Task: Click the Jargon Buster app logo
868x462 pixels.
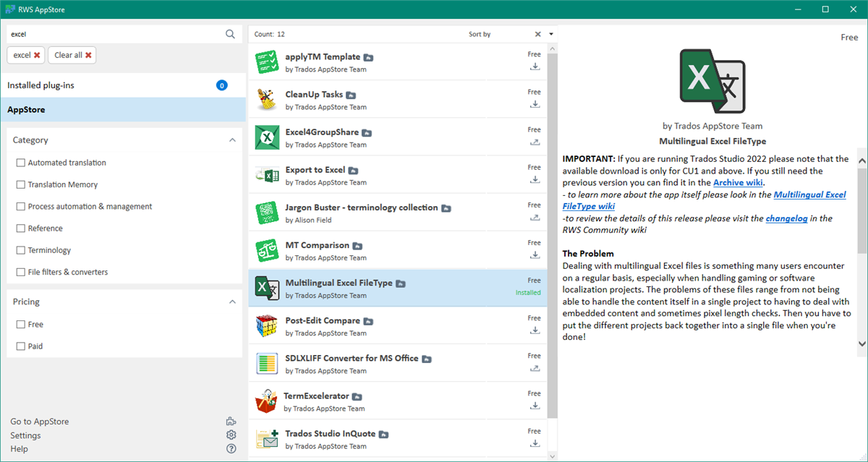Action: 268,213
